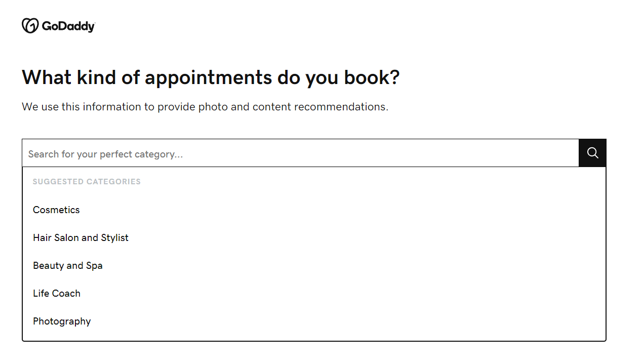Select the Cosmetics suggested category
The width and height of the screenshot is (643, 364).
tap(56, 210)
